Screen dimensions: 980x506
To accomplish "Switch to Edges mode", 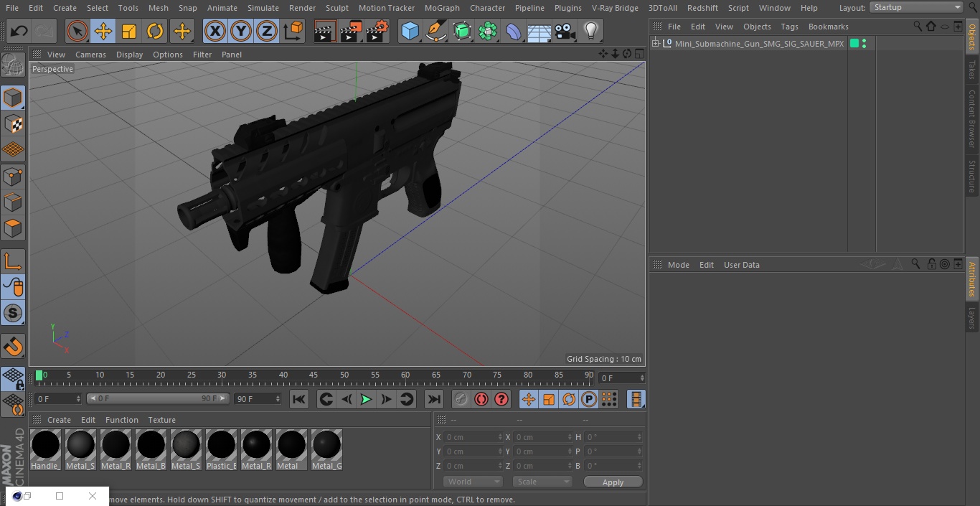I will point(13,202).
